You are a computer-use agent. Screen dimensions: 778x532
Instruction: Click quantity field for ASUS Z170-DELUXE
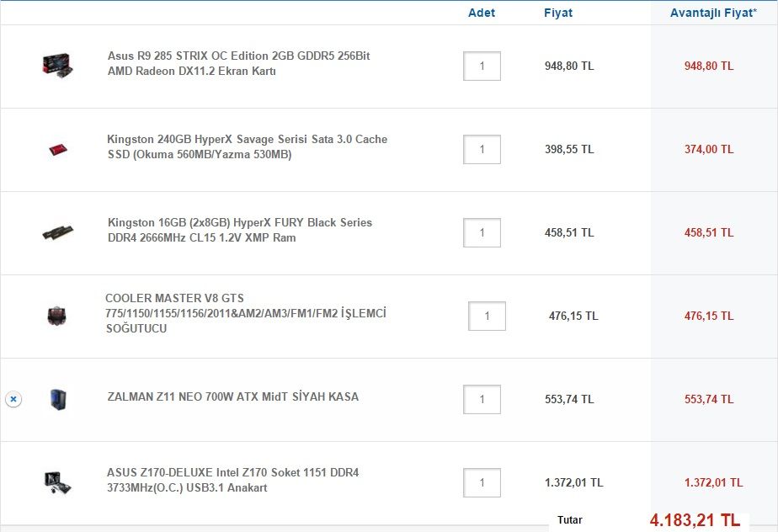tap(482, 482)
